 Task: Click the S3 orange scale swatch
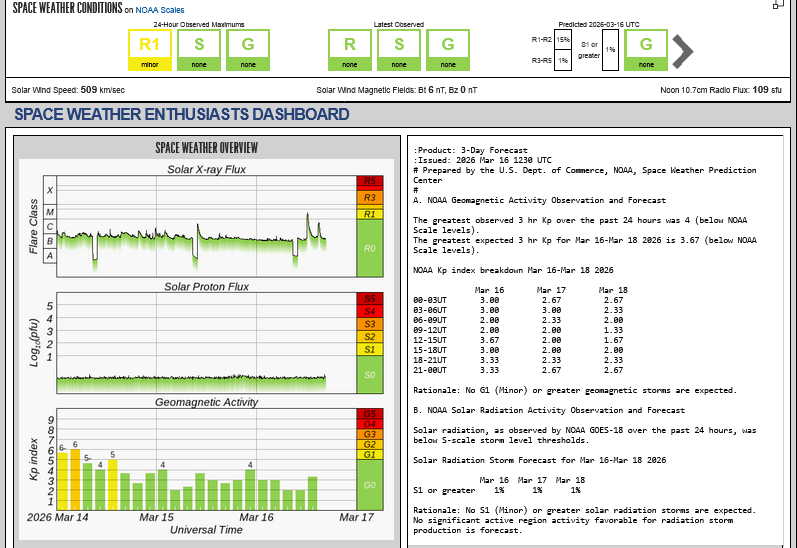(x=370, y=324)
